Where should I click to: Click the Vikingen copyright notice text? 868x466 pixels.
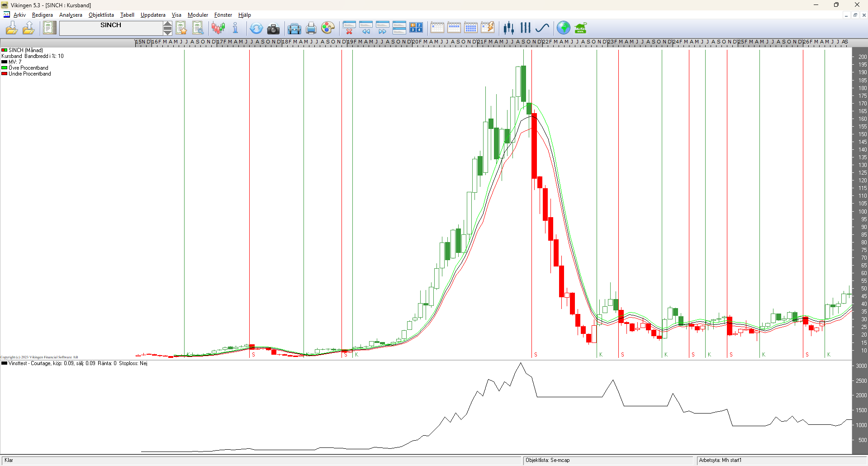click(39, 357)
